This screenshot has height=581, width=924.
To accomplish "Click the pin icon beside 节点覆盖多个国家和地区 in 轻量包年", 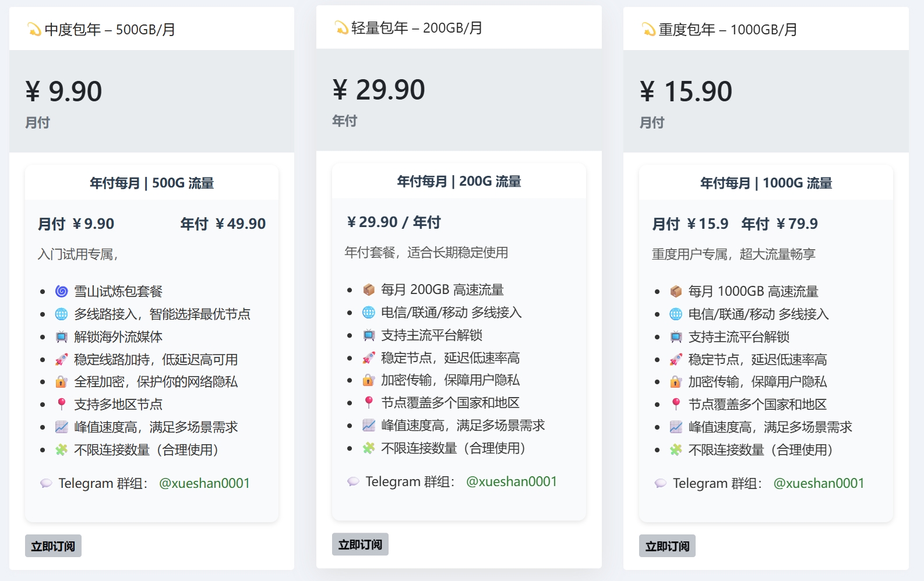I will point(369,402).
